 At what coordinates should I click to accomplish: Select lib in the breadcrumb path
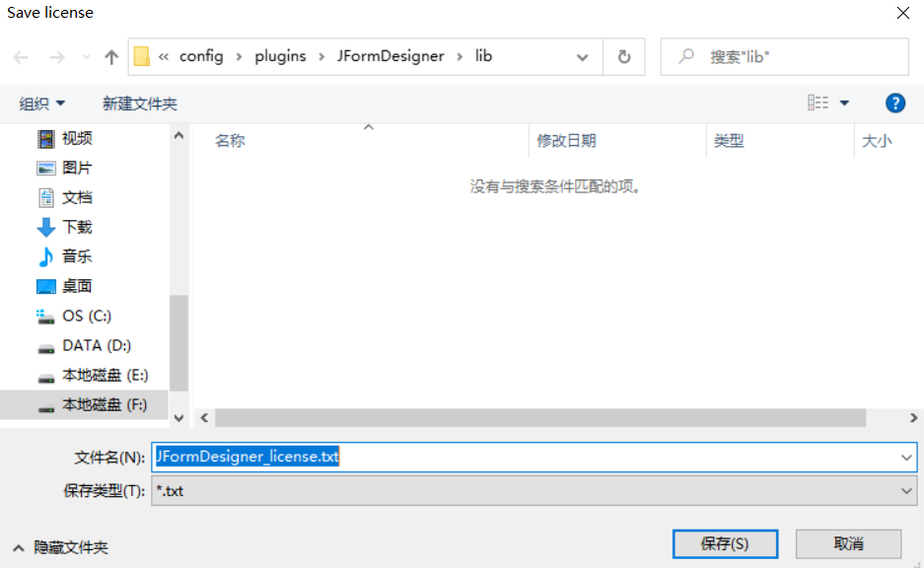click(x=484, y=56)
